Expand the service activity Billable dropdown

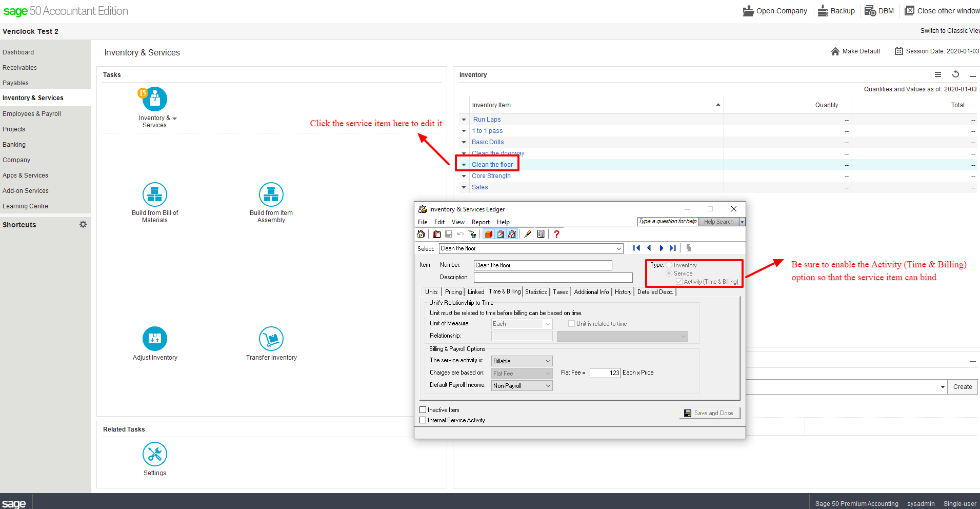(x=522, y=361)
